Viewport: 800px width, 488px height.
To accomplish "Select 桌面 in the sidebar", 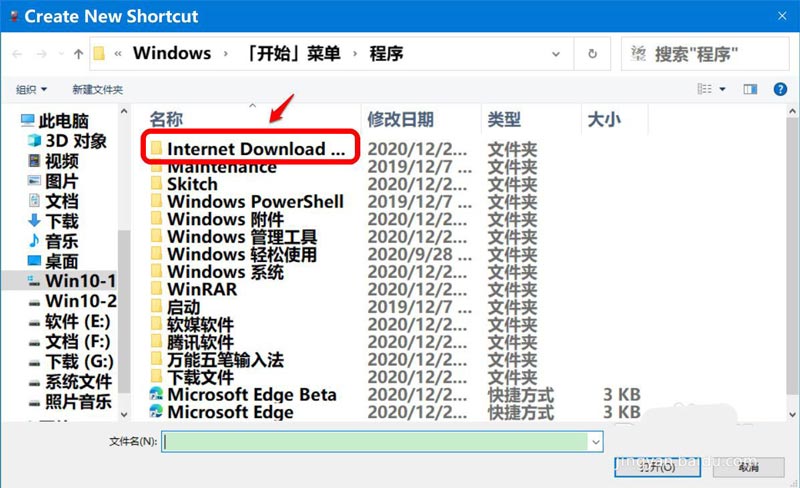I will [x=54, y=261].
